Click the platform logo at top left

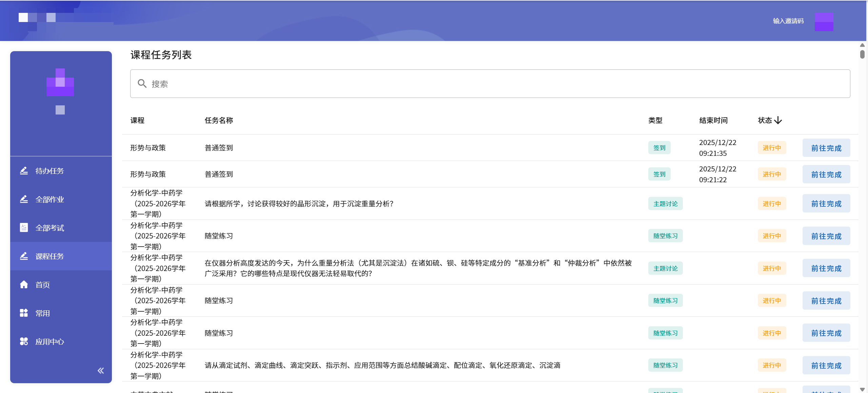[37, 18]
